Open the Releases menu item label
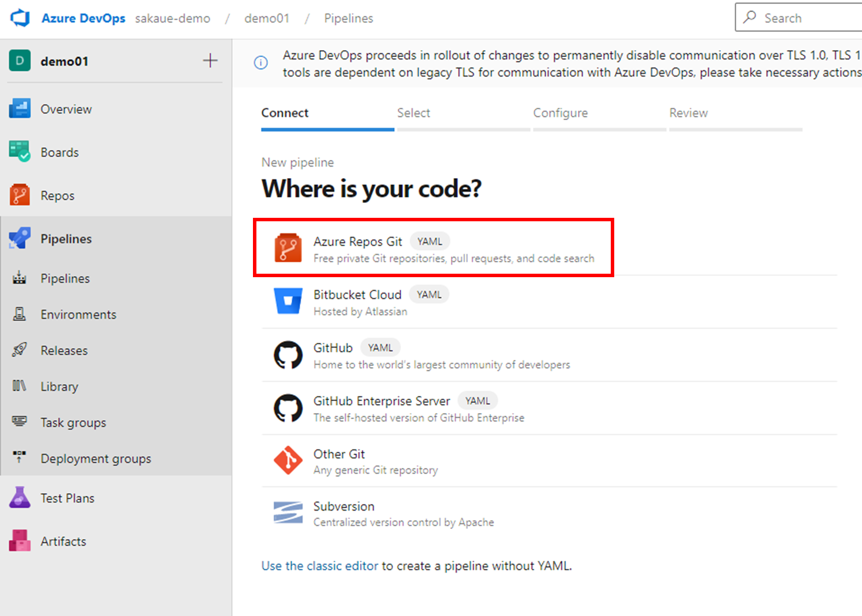Viewport: 862px width, 616px height. [x=64, y=350]
